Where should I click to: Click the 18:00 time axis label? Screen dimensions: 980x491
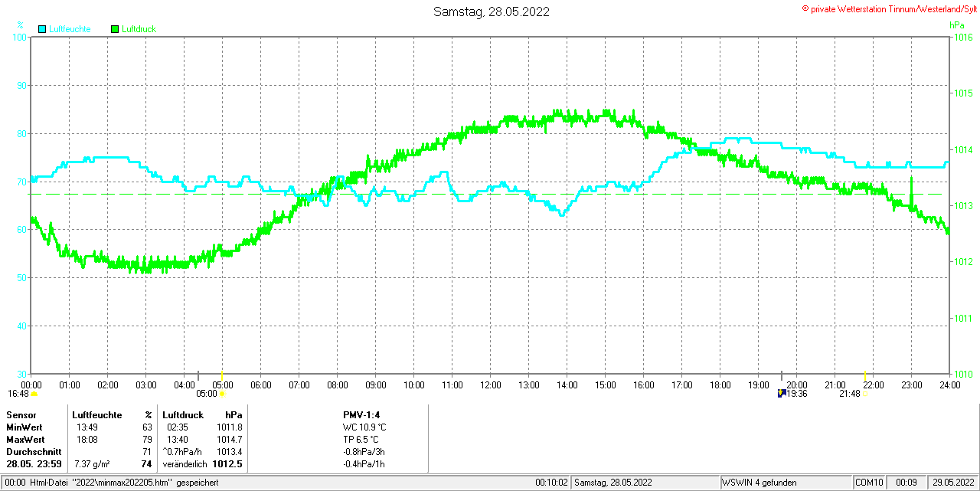pyautogui.click(x=720, y=385)
